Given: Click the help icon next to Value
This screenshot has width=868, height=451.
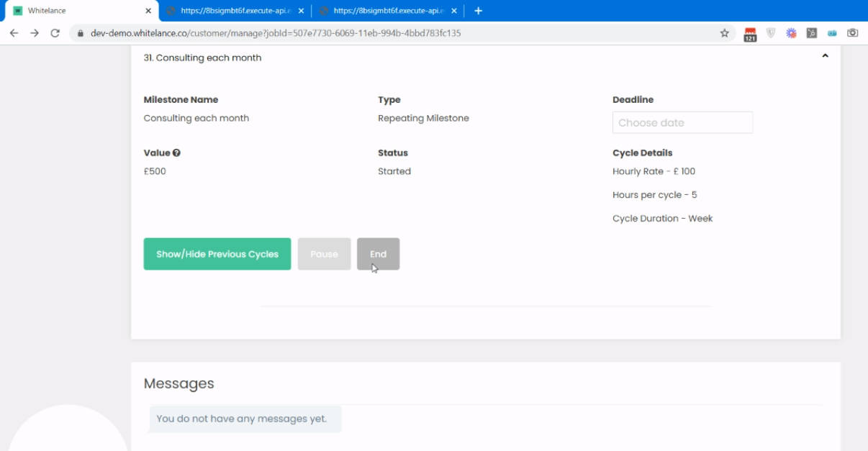Looking at the screenshot, I should pos(176,153).
